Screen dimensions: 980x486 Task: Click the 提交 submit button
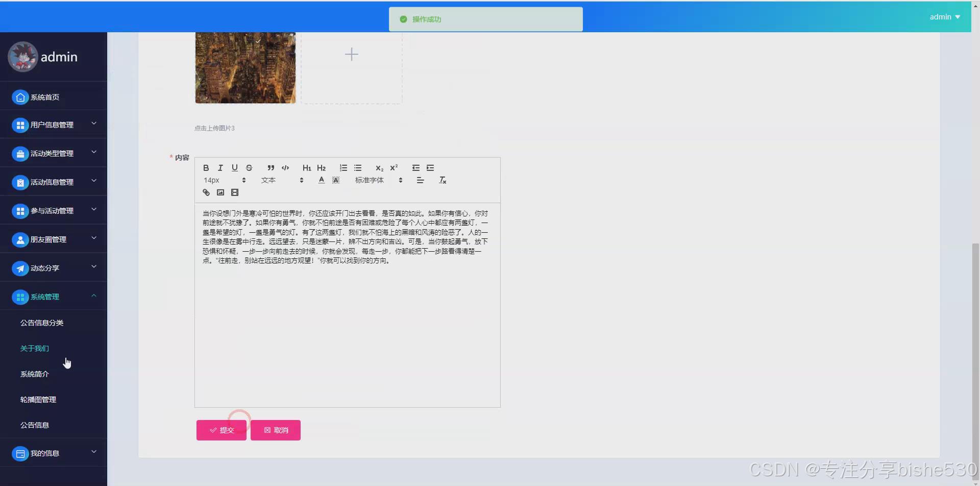(221, 430)
